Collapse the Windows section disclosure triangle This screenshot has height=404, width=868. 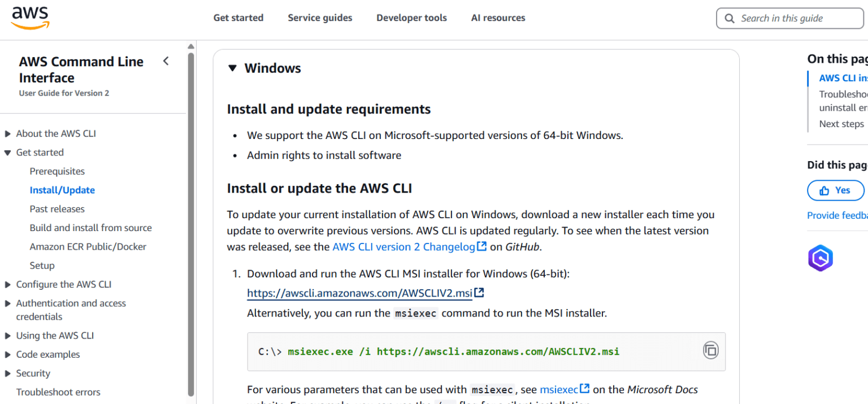point(232,67)
